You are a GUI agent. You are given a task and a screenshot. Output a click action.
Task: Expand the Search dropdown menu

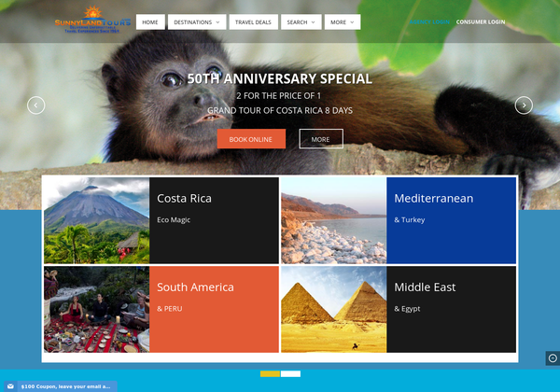301,22
